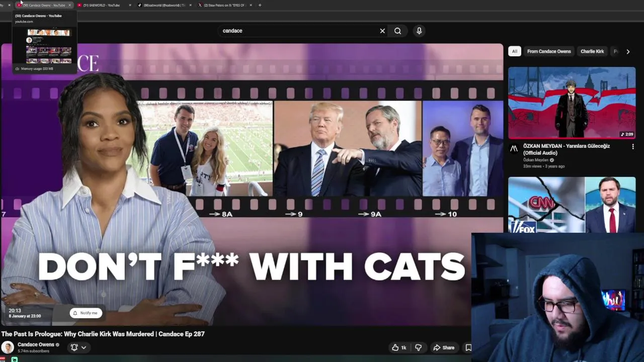This screenshot has width=644, height=362.
Task: Close the Stew Peters X tab
Action: (x=251, y=5)
